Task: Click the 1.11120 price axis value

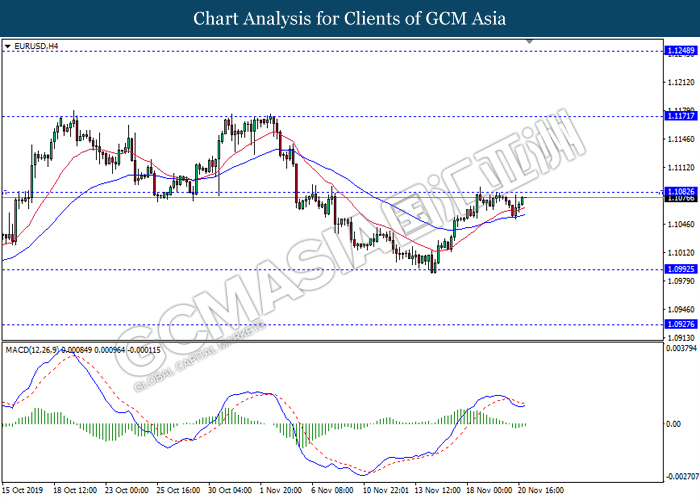Action: 681,168
